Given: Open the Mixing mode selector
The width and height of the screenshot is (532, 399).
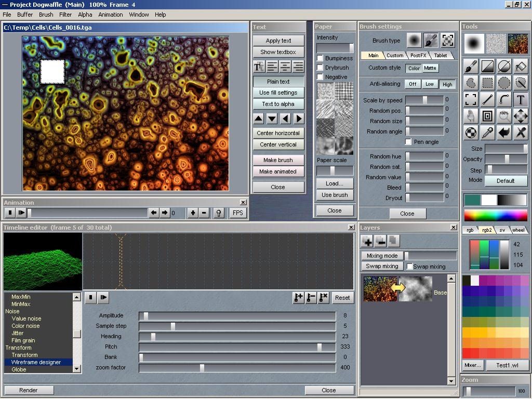Looking at the screenshot, I should [382, 256].
